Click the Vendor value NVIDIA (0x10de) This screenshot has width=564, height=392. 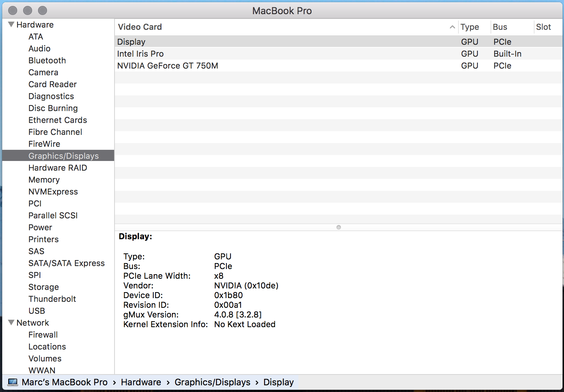click(x=246, y=285)
